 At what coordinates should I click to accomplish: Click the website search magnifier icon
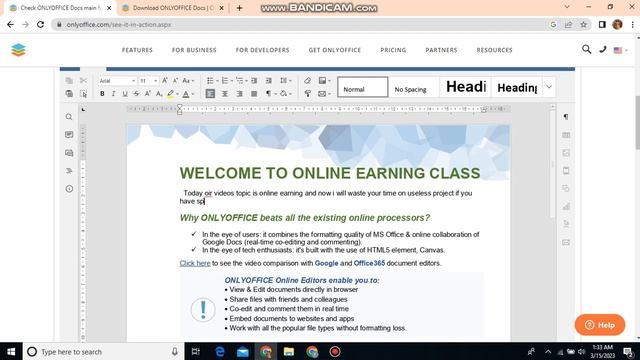[x=586, y=50]
